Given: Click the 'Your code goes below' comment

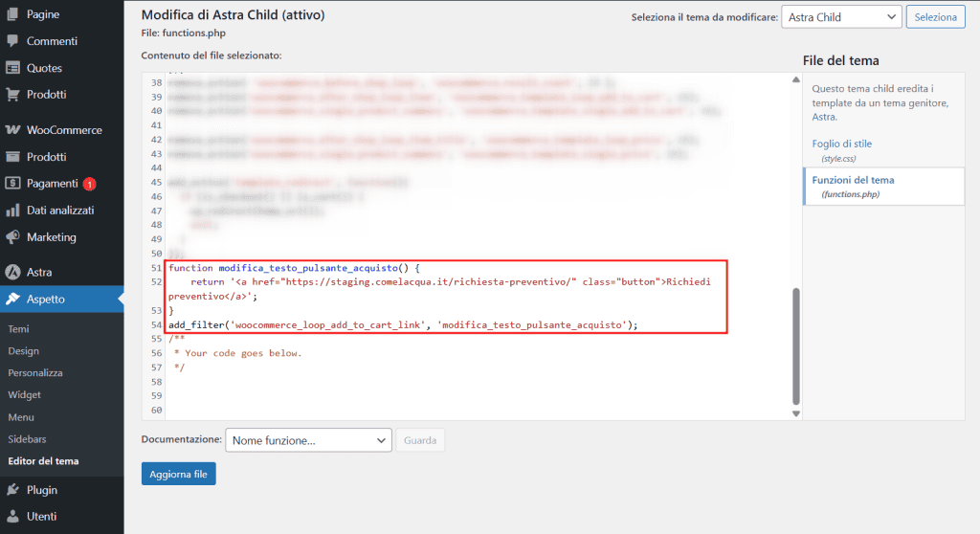Looking at the screenshot, I should tap(237, 353).
